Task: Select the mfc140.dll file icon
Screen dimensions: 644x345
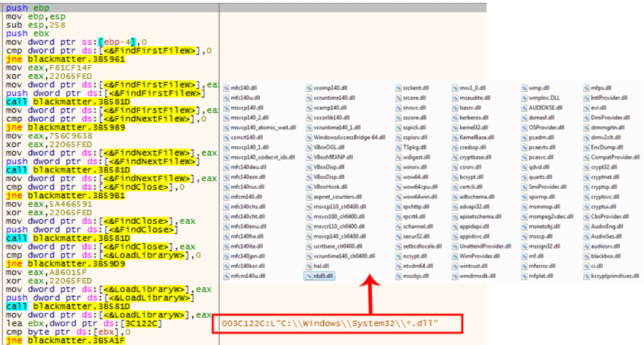Action: [225, 88]
